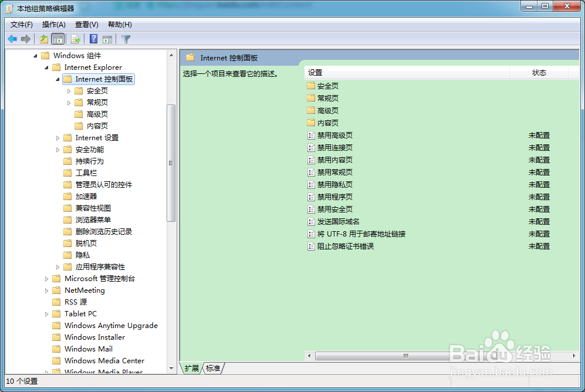Expand the Internet 设置 tree node
The height and width of the screenshot is (392, 585).
tap(58, 138)
